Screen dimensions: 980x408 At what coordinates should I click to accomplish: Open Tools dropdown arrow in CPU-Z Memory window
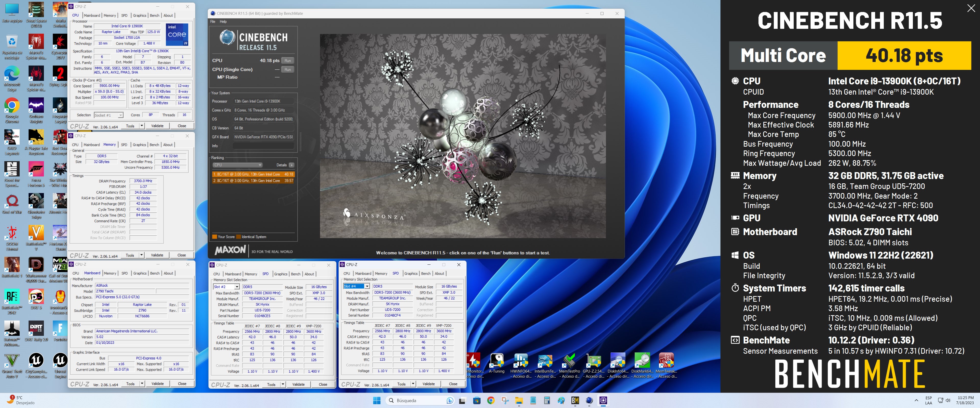point(142,255)
